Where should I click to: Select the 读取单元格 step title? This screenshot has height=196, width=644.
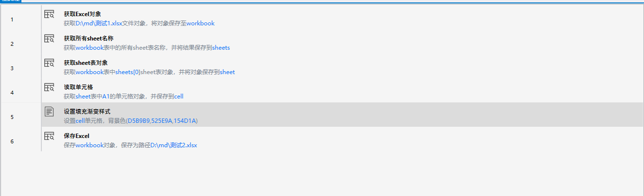tap(78, 87)
